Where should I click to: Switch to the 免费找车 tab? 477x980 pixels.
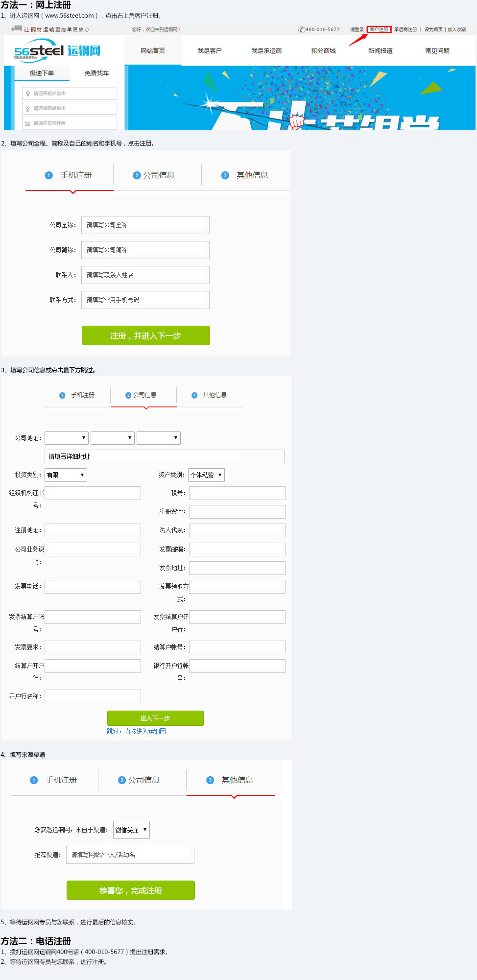click(97, 73)
